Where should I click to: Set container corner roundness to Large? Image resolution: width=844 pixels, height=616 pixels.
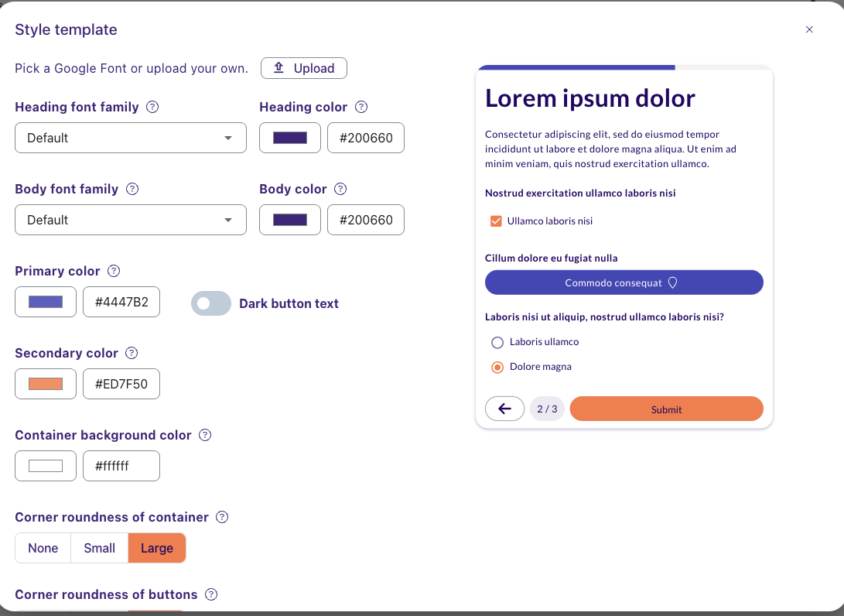click(x=156, y=548)
